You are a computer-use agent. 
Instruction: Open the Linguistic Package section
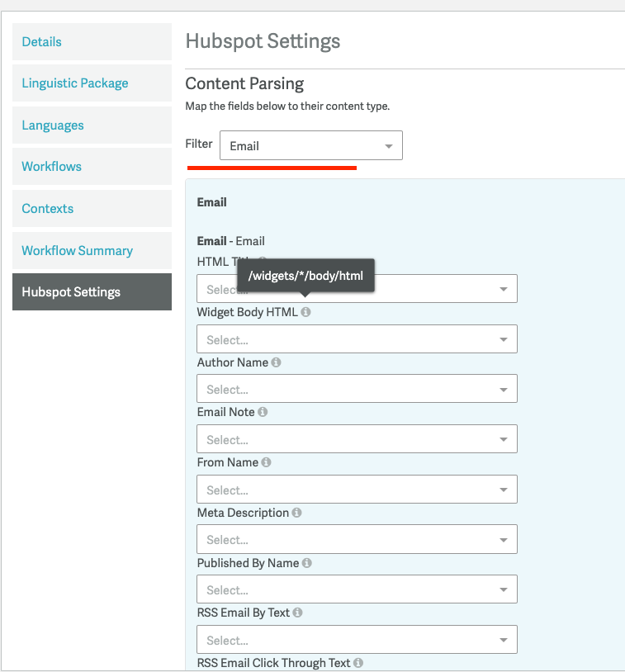click(92, 83)
